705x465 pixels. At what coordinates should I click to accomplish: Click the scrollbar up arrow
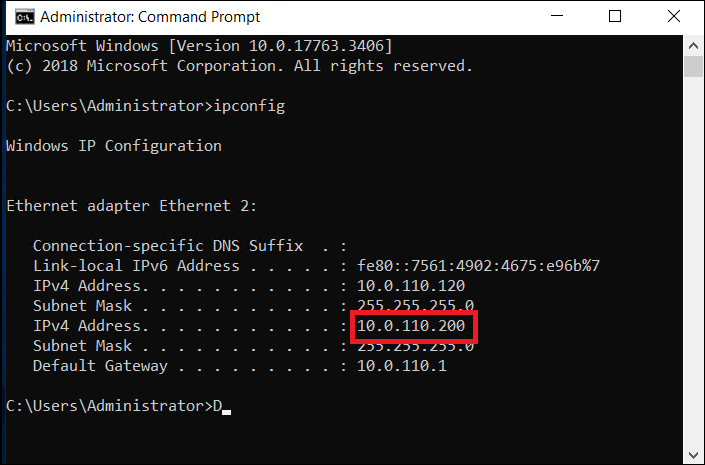click(x=693, y=45)
